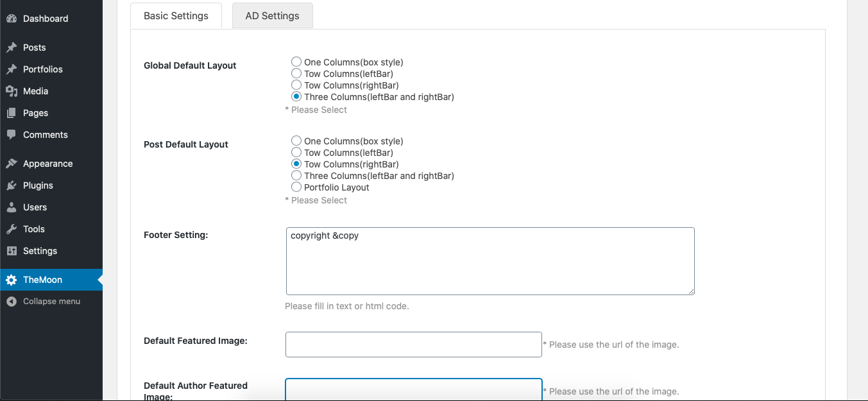
Task: Select global One Columns(box style) radio
Action: pos(296,62)
